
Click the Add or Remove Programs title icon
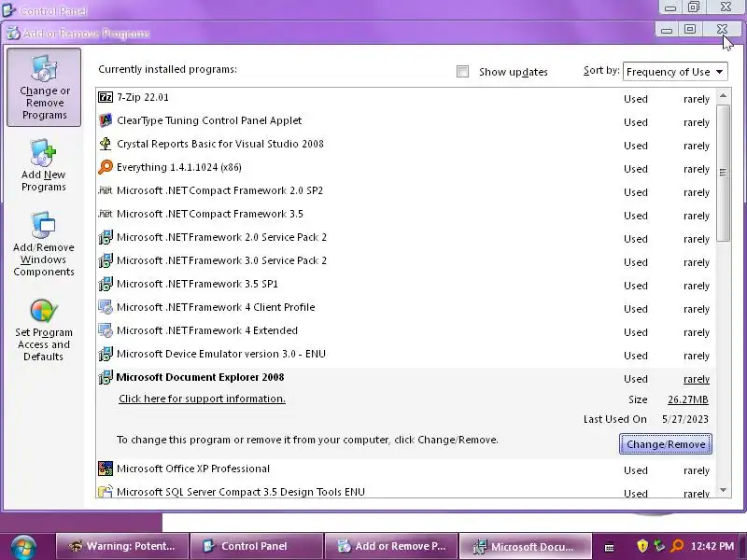13,33
